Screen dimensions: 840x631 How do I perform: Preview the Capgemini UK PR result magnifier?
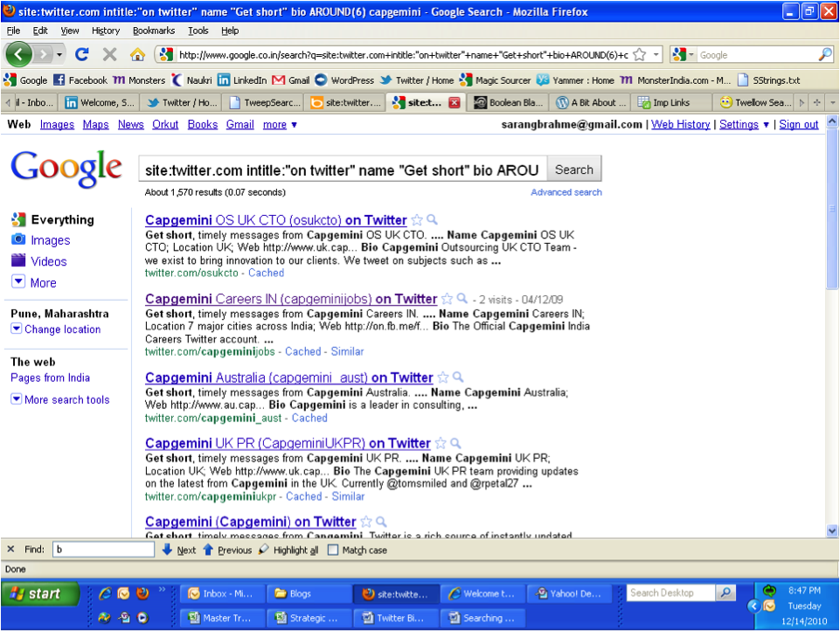(456, 443)
